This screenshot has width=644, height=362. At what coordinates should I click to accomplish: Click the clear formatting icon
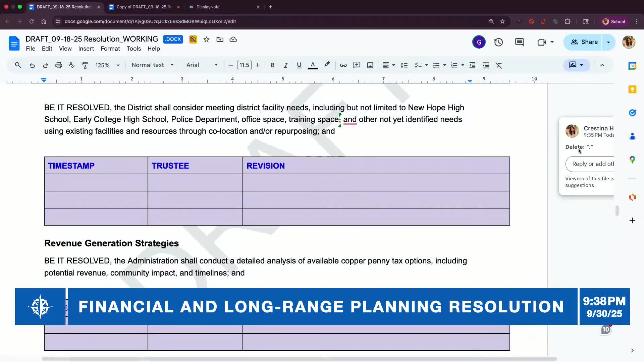click(x=499, y=65)
